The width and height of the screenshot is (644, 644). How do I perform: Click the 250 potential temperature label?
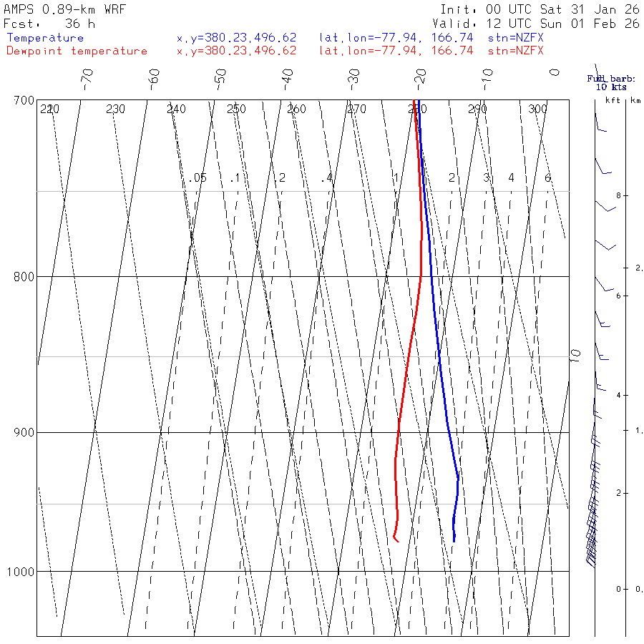(236, 109)
